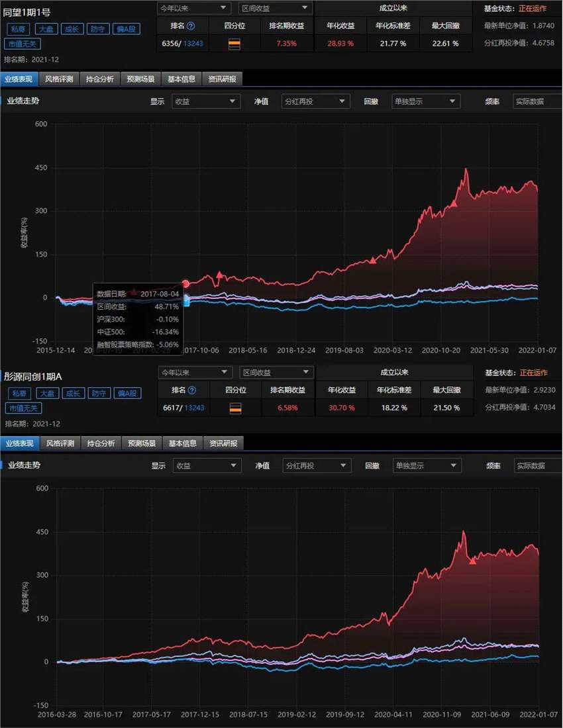Click the ranking help icon for 同望1期1号
The height and width of the screenshot is (728, 563).
tap(191, 26)
